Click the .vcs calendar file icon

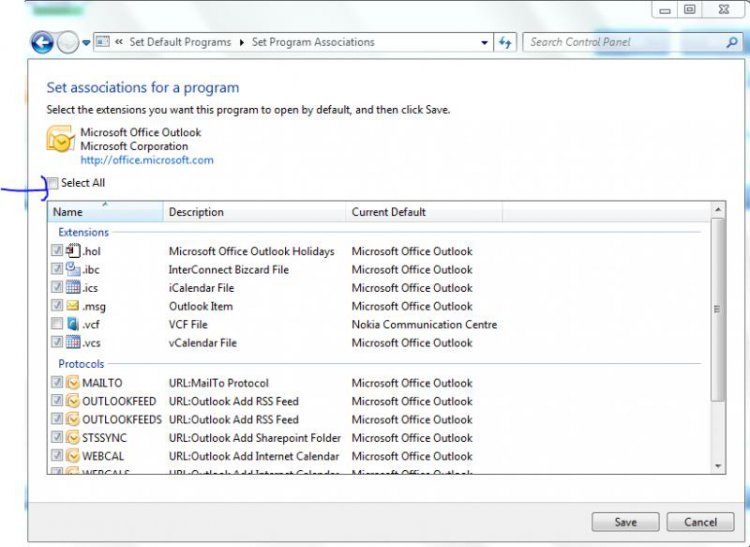point(73,342)
